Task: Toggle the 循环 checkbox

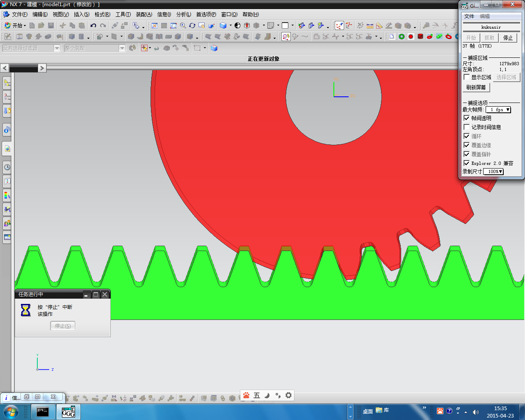Action: pos(466,136)
